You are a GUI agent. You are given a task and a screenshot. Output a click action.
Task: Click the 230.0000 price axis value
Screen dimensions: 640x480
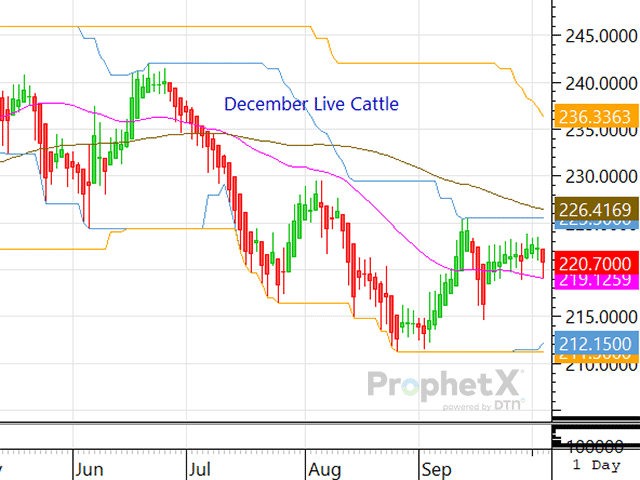click(601, 177)
